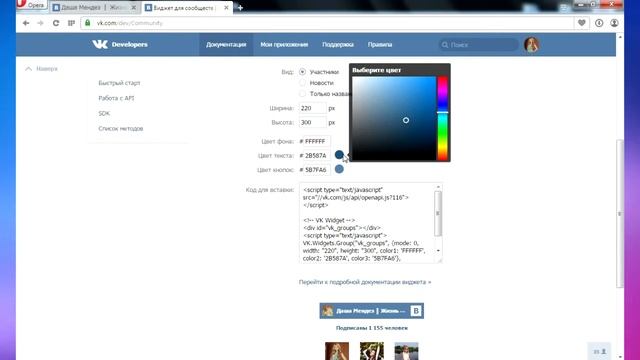640x360 pixels.
Task: Click the Подписаны 1 155 человек text
Action: pos(371,328)
